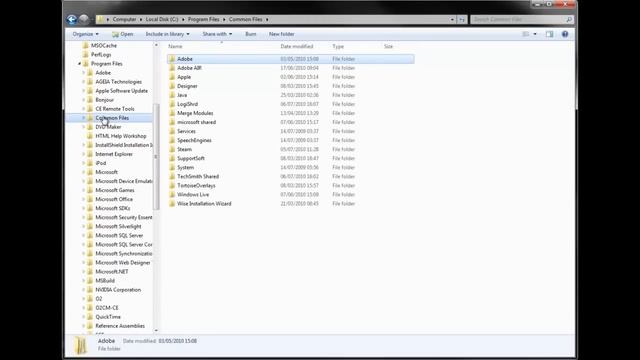
Task: Select the Apple folder icon in file list
Action: pos(172,77)
